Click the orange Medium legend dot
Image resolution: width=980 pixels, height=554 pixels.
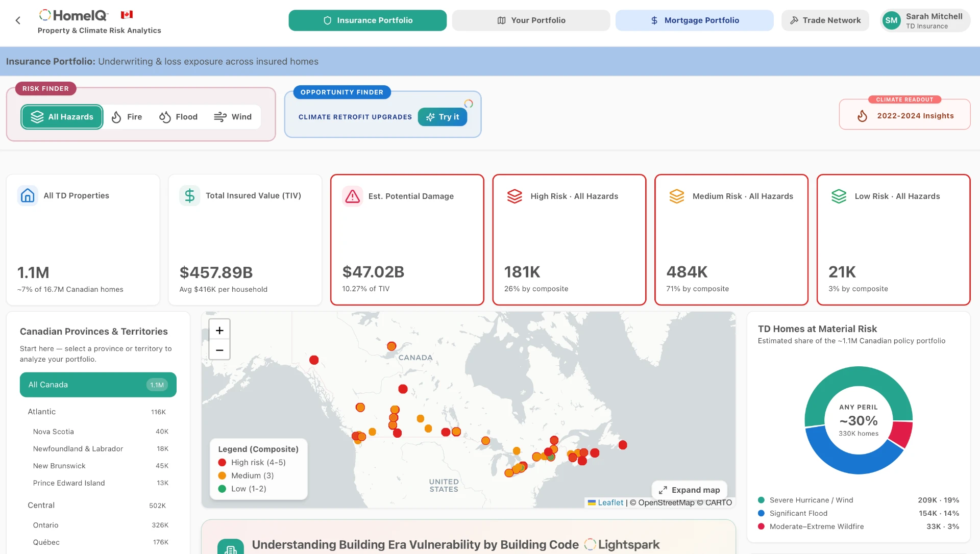[x=222, y=475]
